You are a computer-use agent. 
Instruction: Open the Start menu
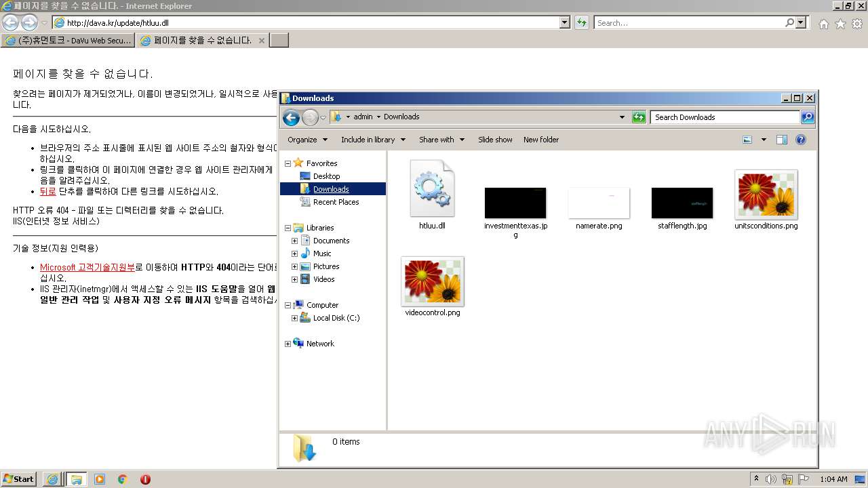[x=18, y=479]
